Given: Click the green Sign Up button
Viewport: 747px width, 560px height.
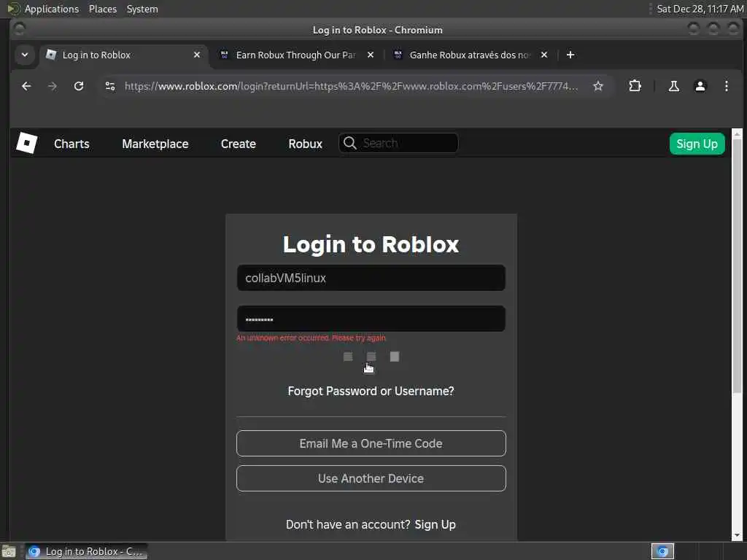Looking at the screenshot, I should (x=697, y=144).
